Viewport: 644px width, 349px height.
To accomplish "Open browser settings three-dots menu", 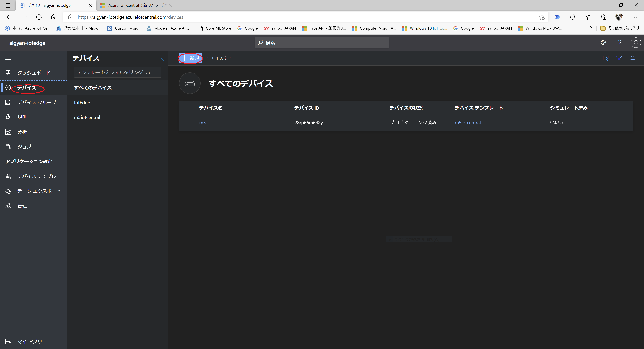I will [634, 17].
